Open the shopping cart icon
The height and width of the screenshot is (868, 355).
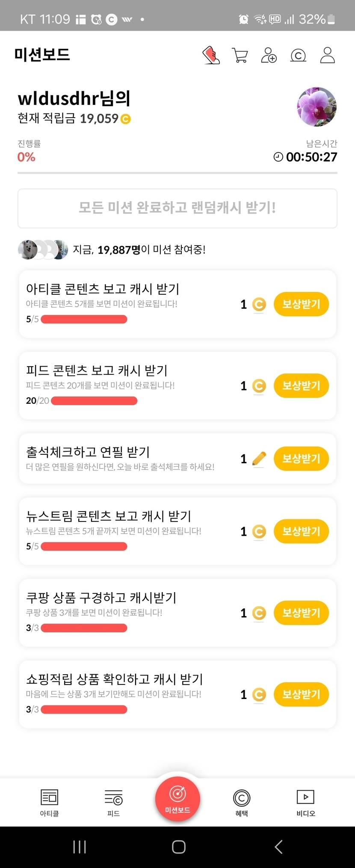coord(240,55)
